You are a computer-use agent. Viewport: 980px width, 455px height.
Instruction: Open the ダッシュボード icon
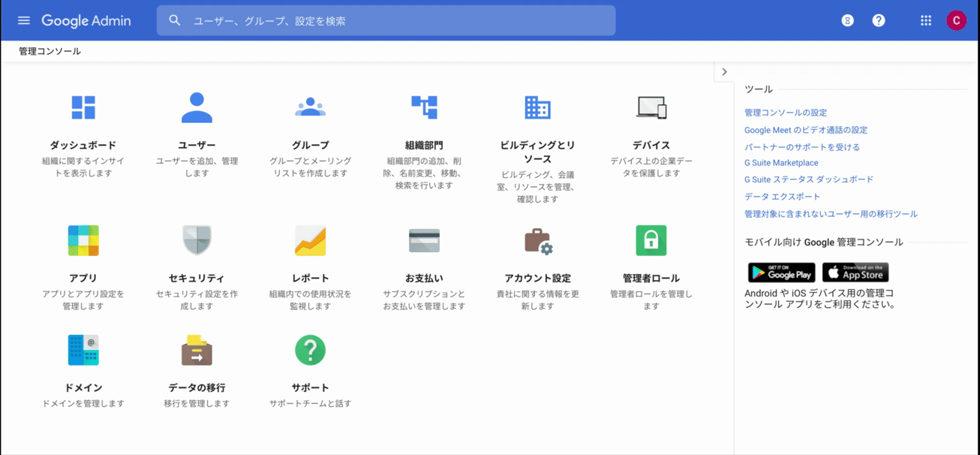pos(83,107)
